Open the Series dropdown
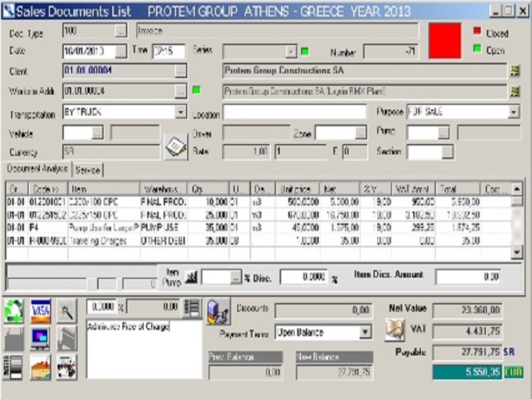532x399 pixels. [x=291, y=52]
